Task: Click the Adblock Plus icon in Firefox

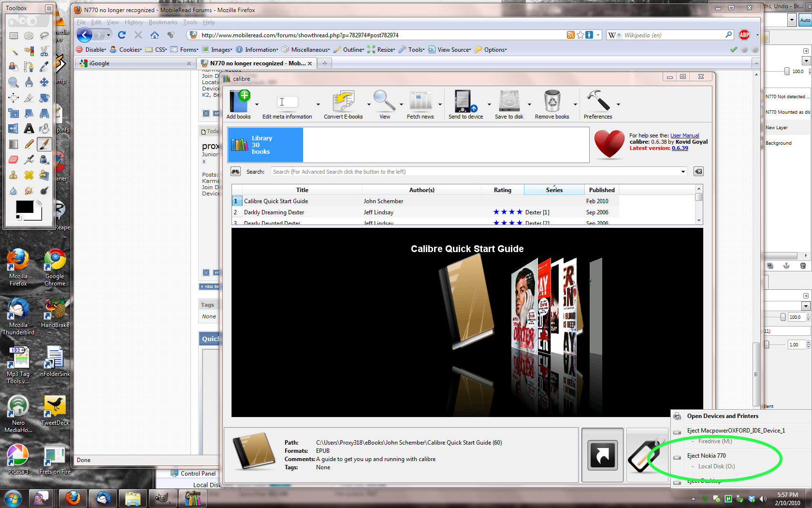Action: pos(744,35)
